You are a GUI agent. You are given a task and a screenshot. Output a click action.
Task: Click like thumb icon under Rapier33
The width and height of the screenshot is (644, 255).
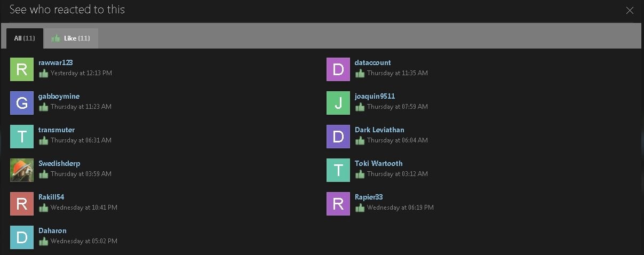[360, 208]
